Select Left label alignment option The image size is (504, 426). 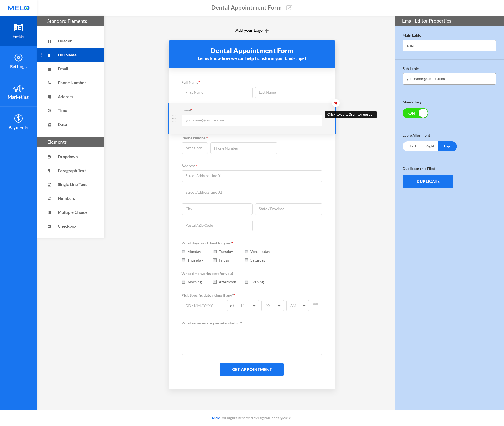pos(413,146)
